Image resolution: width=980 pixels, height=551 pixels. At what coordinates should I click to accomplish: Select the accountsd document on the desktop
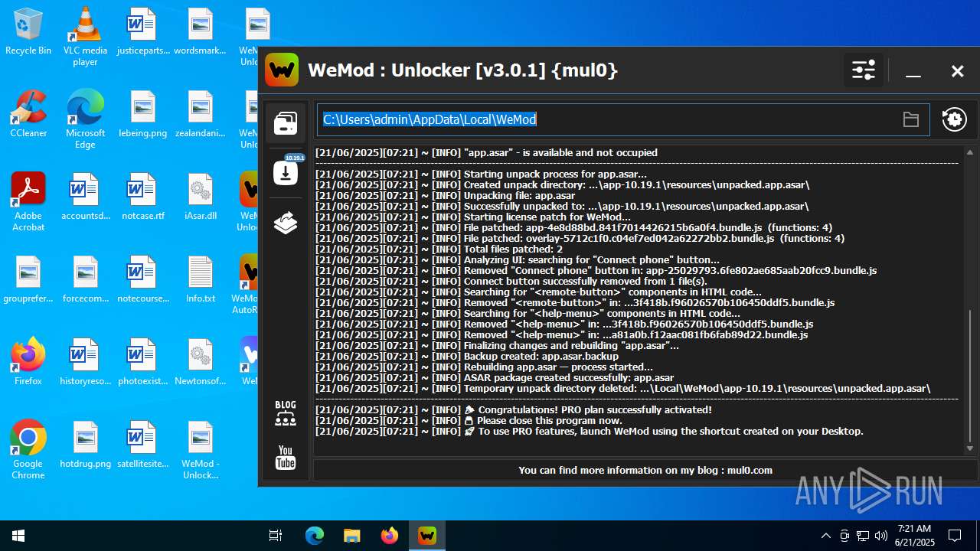[x=86, y=197]
